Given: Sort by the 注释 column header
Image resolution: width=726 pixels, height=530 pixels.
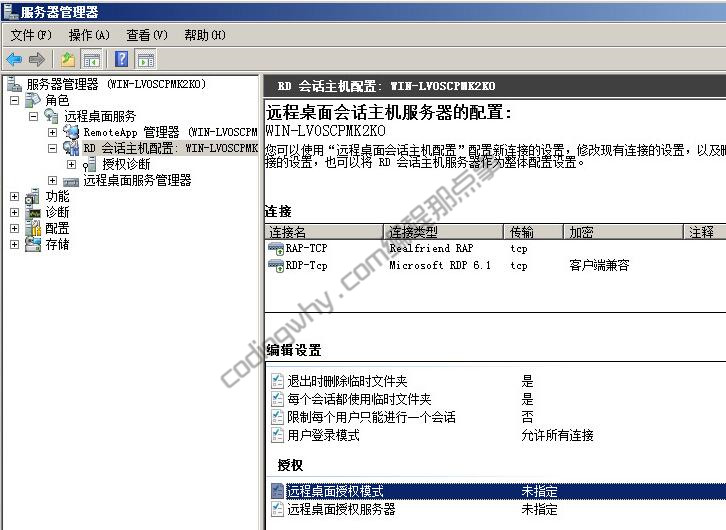Looking at the screenshot, I should 705,231.
